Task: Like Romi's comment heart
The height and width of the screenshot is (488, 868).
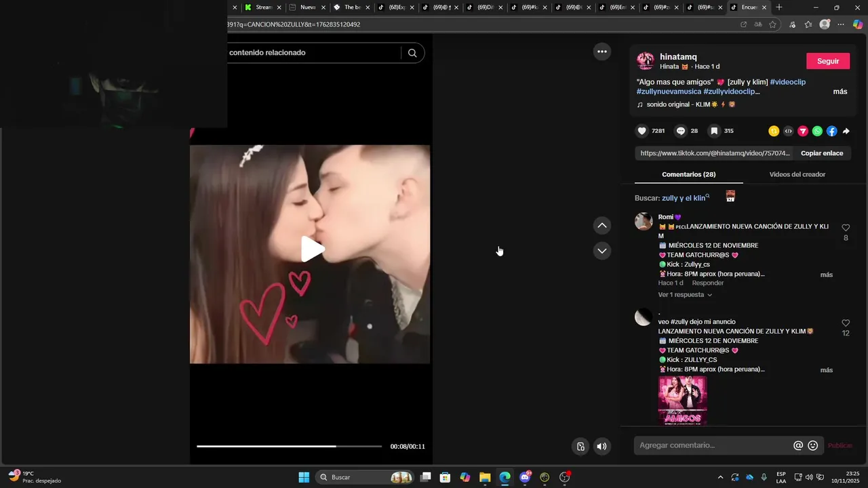Action: [846, 228]
